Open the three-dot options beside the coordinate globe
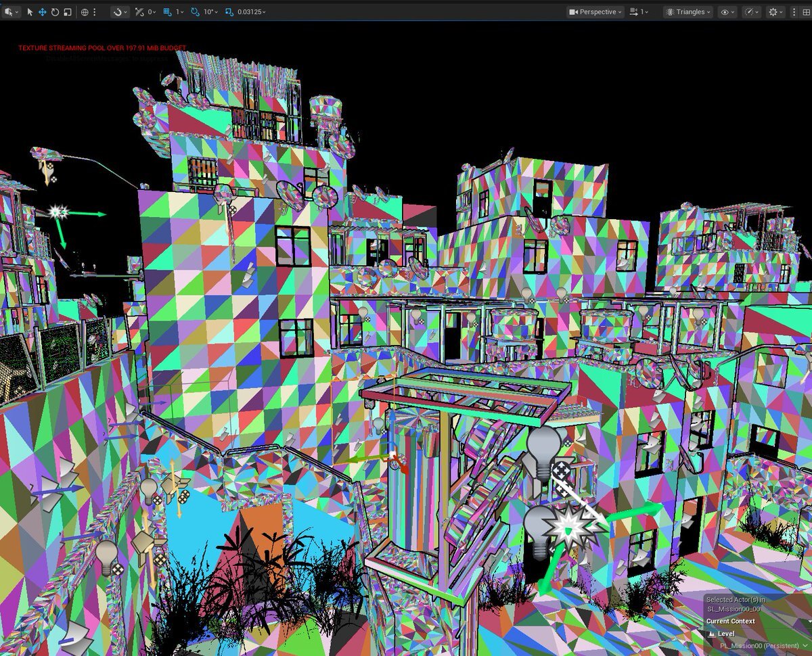 (95, 12)
